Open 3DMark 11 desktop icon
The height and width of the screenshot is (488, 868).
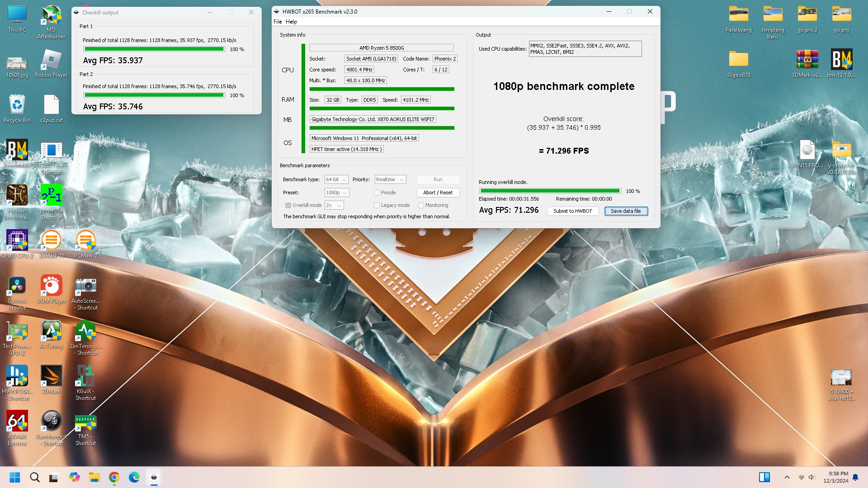click(x=51, y=244)
